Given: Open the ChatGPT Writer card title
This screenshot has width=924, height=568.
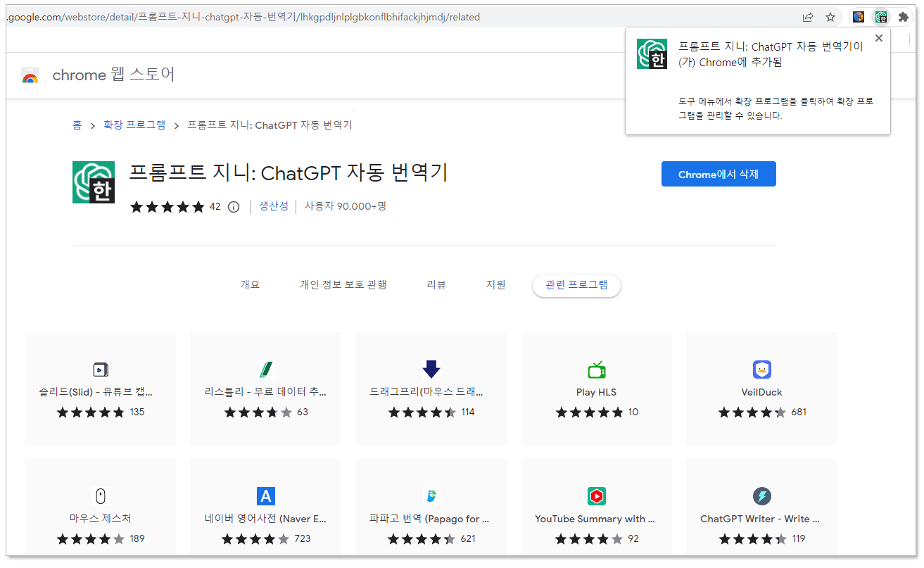Looking at the screenshot, I should click(760, 519).
